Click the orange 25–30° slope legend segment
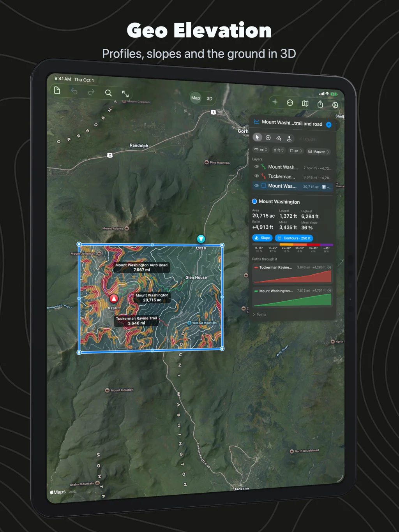Image resolution: width=399 pixels, height=532 pixels. (286, 245)
